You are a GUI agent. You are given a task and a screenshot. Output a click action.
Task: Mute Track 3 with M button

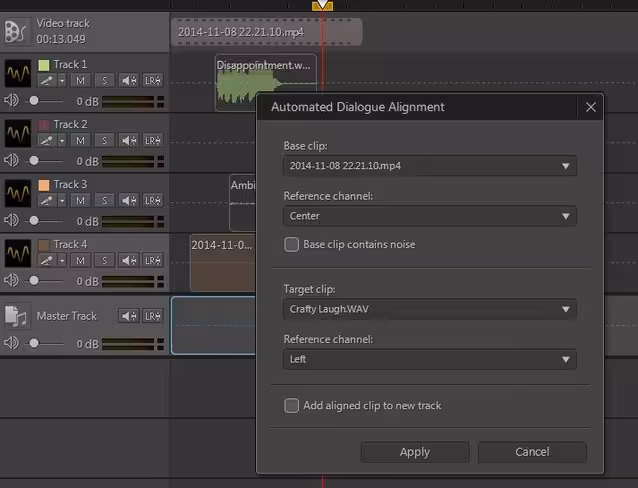(80, 200)
